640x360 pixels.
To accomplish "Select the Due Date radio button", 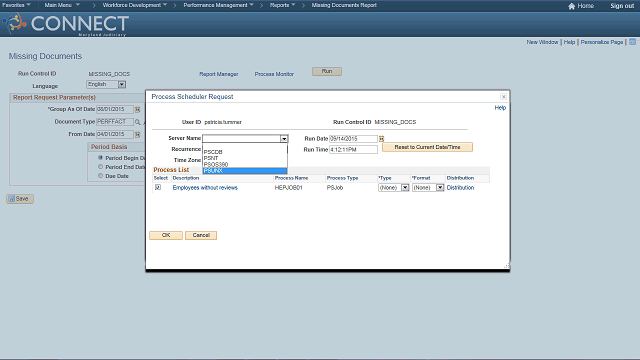I will (100, 176).
